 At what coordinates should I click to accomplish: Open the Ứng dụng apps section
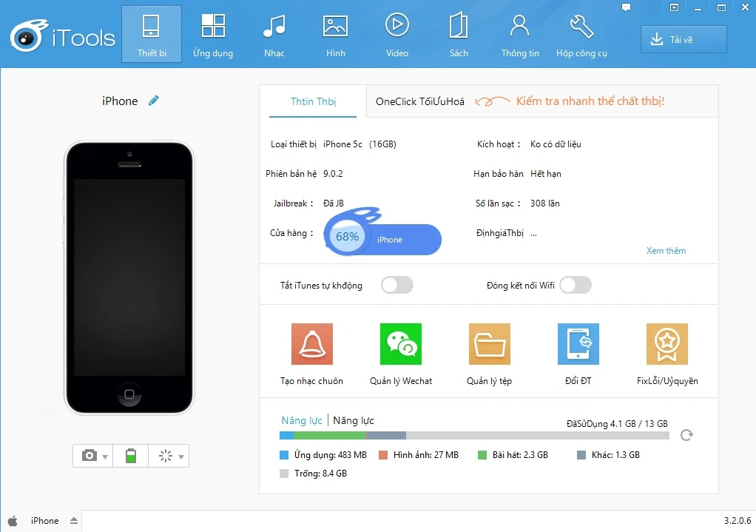point(213,34)
